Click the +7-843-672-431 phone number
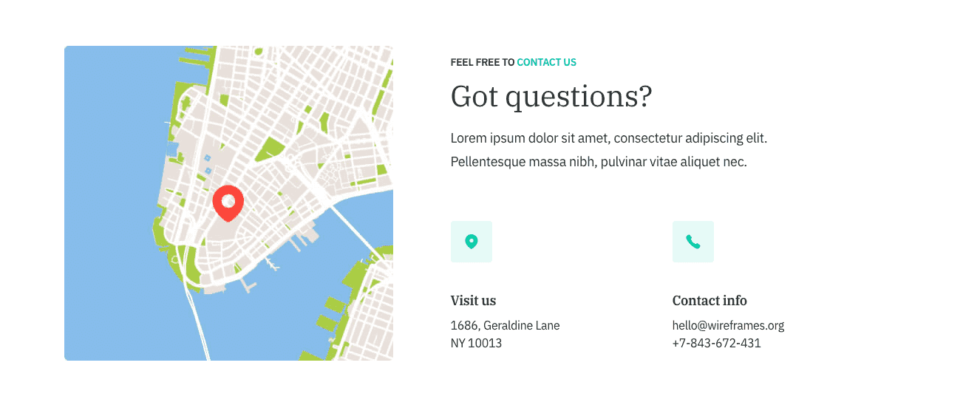 click(716, 343)
